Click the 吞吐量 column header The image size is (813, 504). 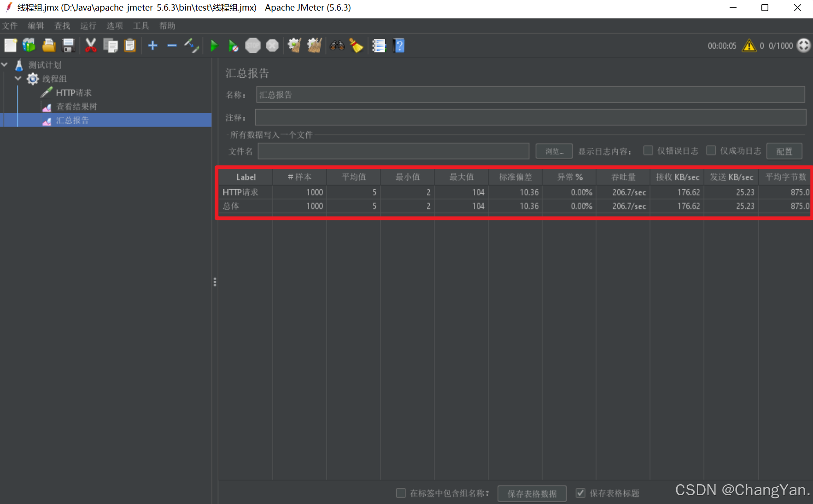coord(623,177)
